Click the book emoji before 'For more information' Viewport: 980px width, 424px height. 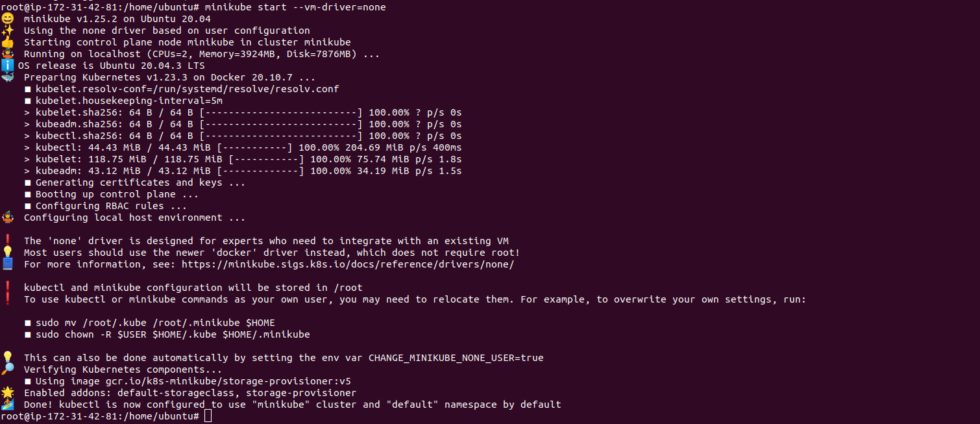pos(7,264)
